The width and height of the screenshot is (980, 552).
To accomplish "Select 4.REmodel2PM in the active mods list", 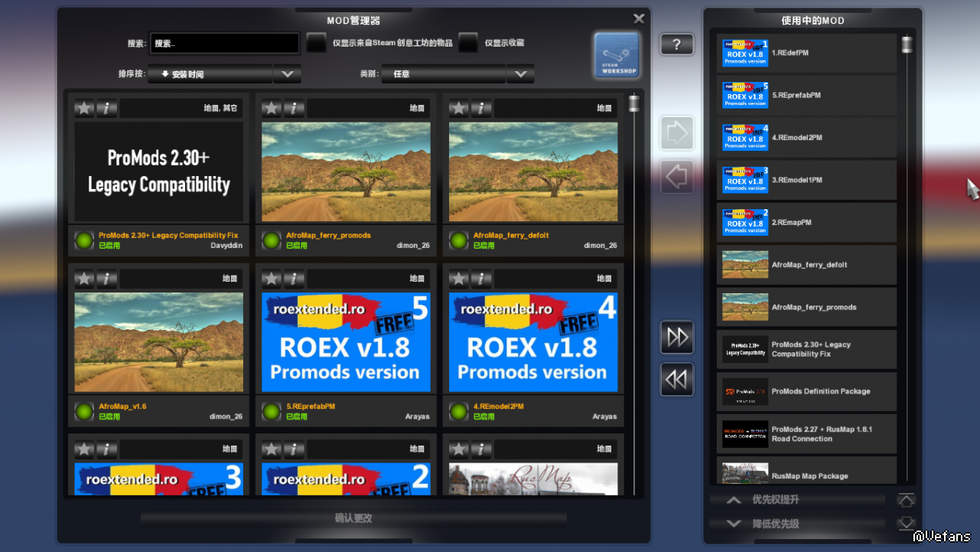I will click(x=806, y=138).
